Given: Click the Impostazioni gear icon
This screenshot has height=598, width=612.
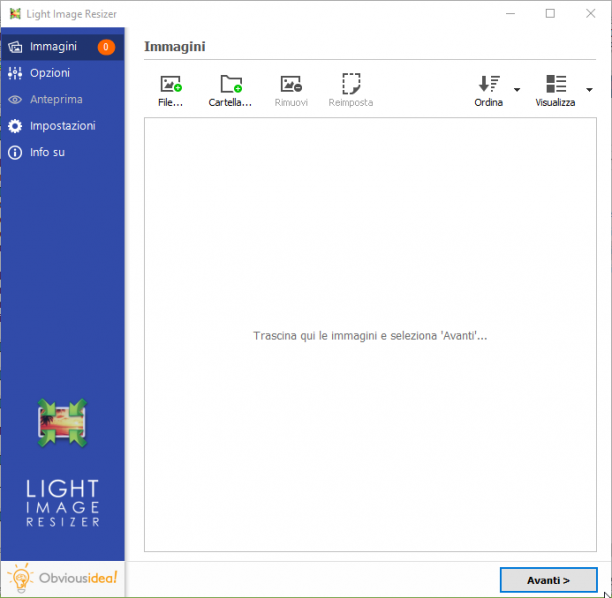Looking at the screenshot, I should (x=15, y=126).
